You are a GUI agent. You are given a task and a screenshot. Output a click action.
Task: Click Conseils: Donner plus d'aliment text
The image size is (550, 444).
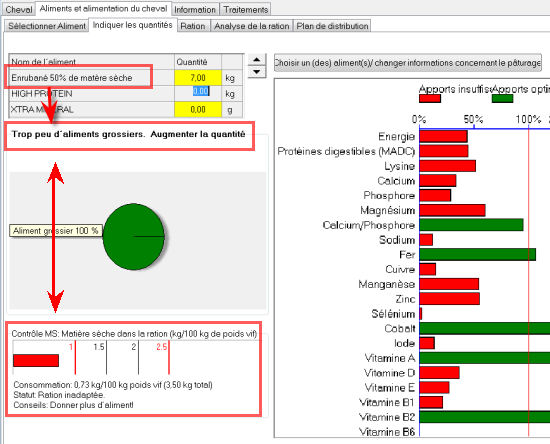click(x=73, y=405)
